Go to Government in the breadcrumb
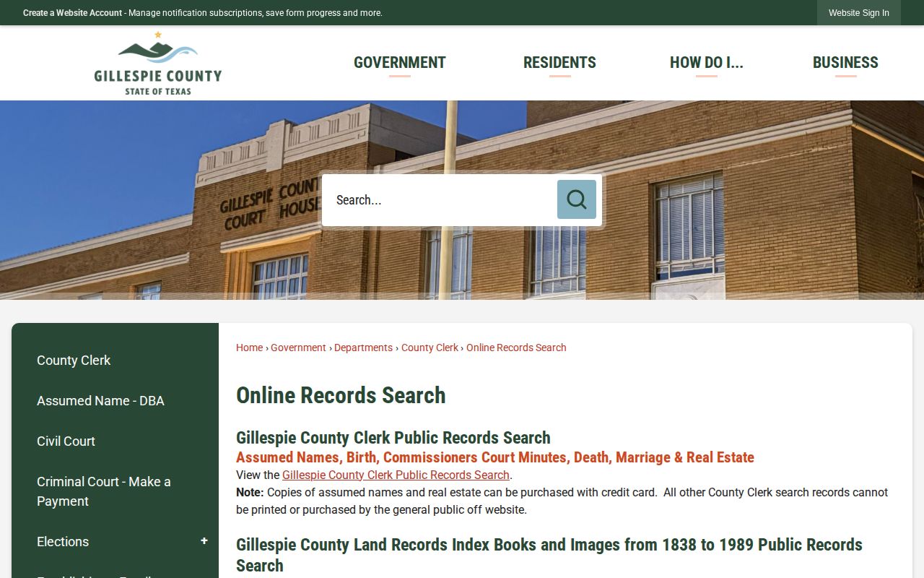 pos(298,348)
